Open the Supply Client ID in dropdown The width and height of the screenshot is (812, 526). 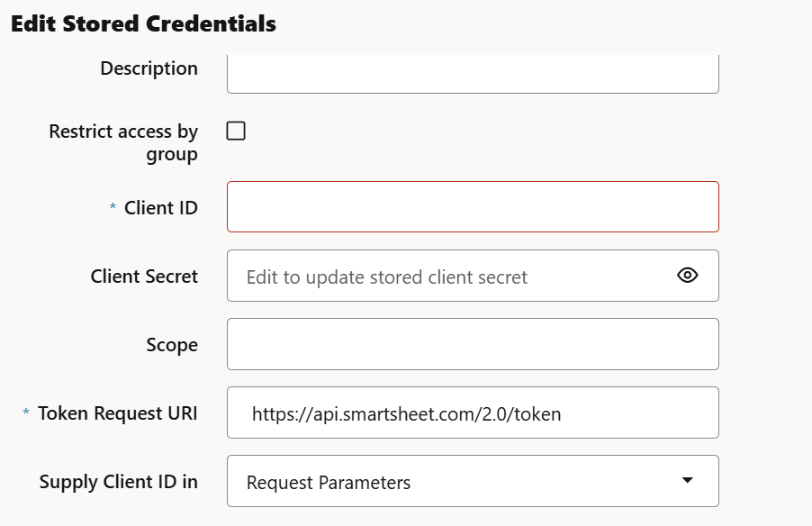(473, 481)
